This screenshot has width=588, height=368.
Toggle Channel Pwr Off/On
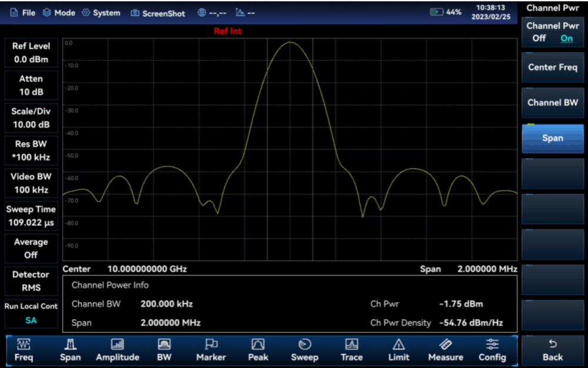552,32
